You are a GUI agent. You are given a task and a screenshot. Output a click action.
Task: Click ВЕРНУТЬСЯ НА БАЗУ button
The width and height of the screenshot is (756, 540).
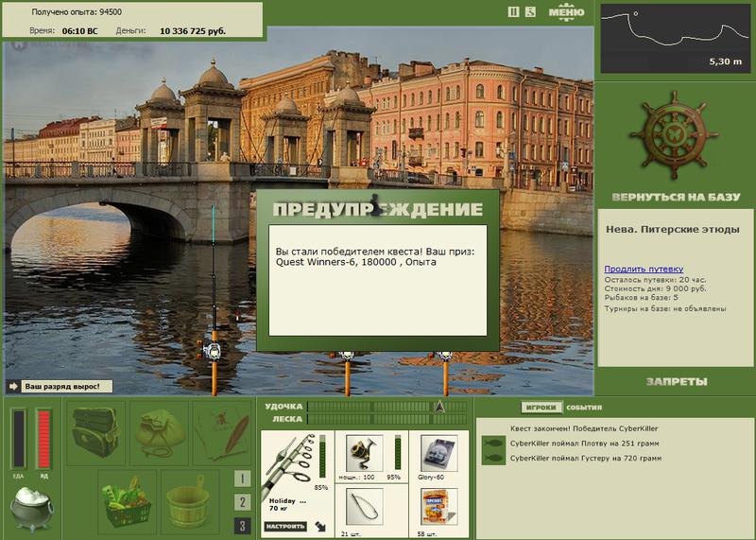pyautogui.click(x=676, y=197)
